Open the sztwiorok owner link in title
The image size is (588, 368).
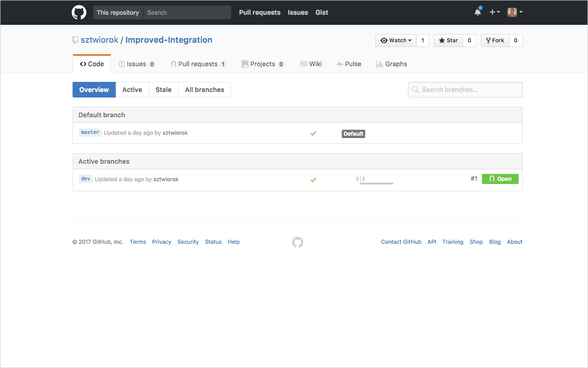click(100, 40)
